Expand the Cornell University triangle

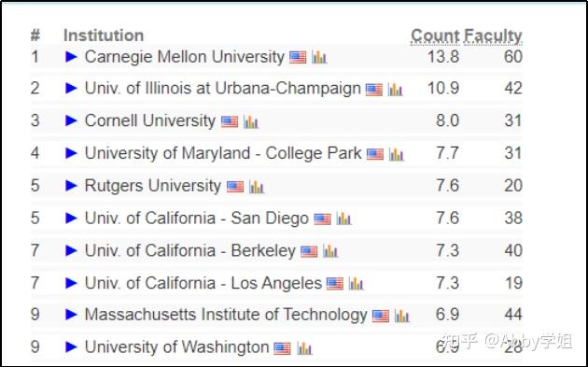pos(71,120)
